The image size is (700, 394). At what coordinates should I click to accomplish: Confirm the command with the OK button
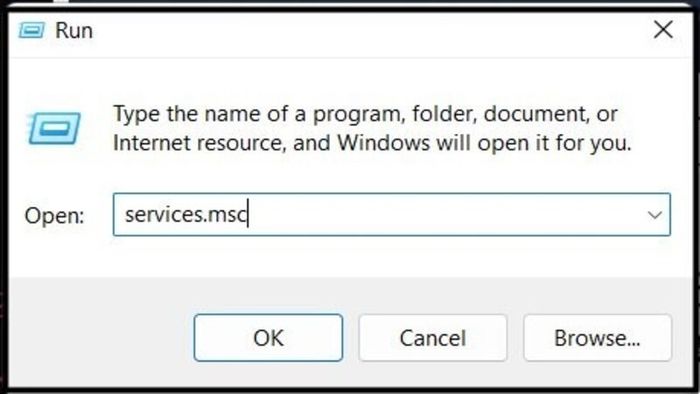tap(268, 338)
